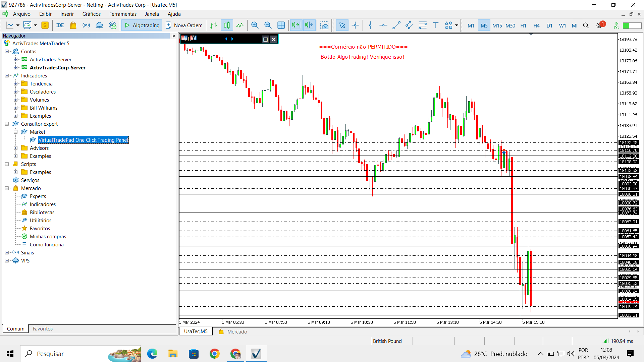The image size is (644, 362).
Task: Take a chart screenshot with camera icon
Action: click(x=324, y=25)
